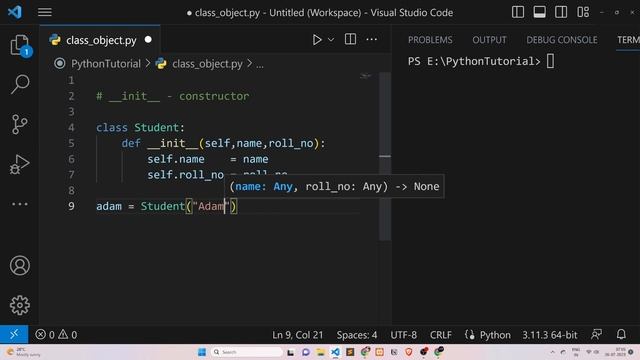Image resolution: width=640 pixels, height=360 pixels.
Task: Click editor vertical scrollbar
Action: [384, 157]
